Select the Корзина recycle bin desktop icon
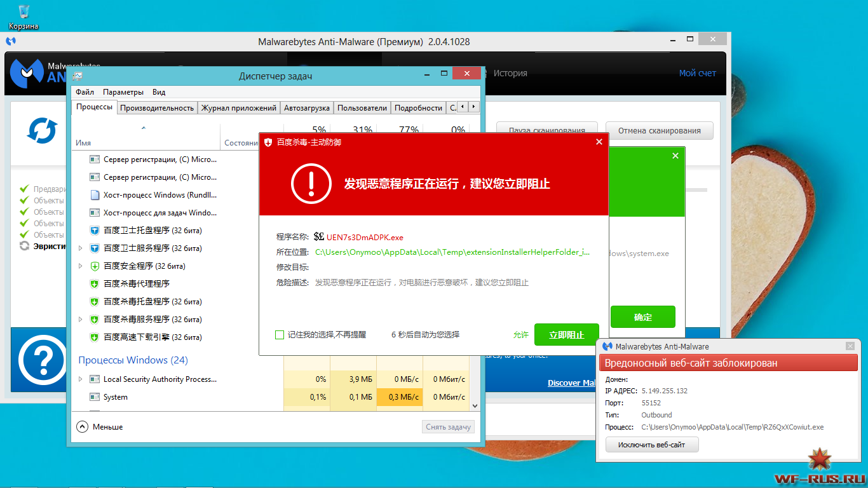The image size is (868, 488). 24,17
